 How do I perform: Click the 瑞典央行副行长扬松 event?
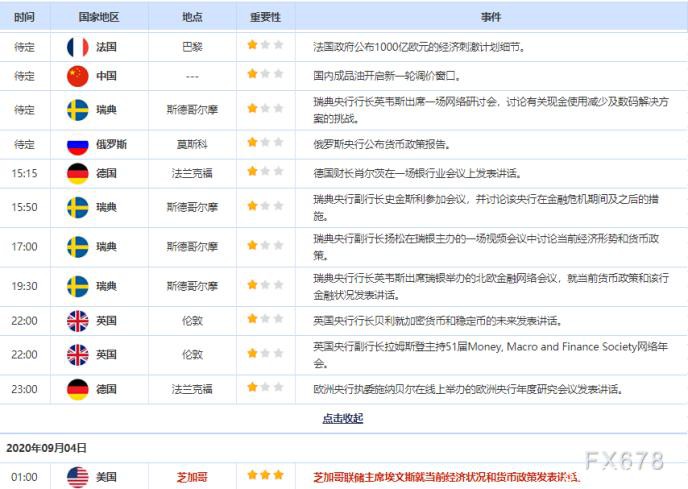pyautogui.click(x=486, y=247)
